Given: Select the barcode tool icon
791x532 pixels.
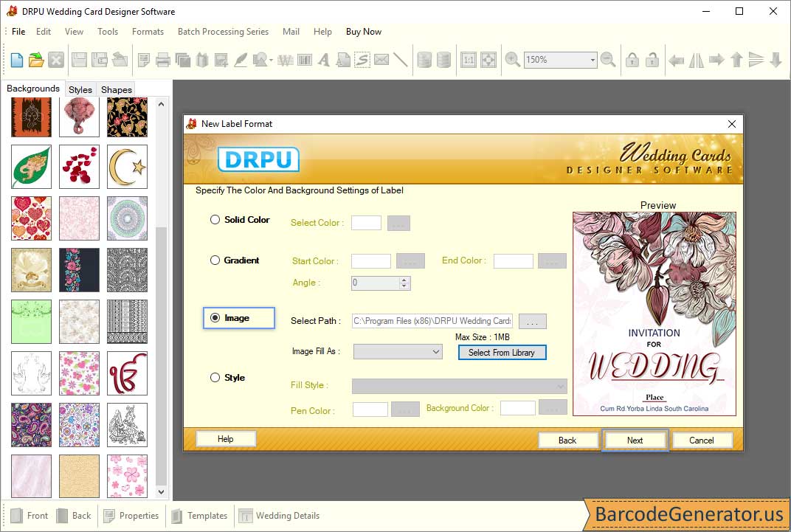Looking at the screenshot, I should (305, 61).
